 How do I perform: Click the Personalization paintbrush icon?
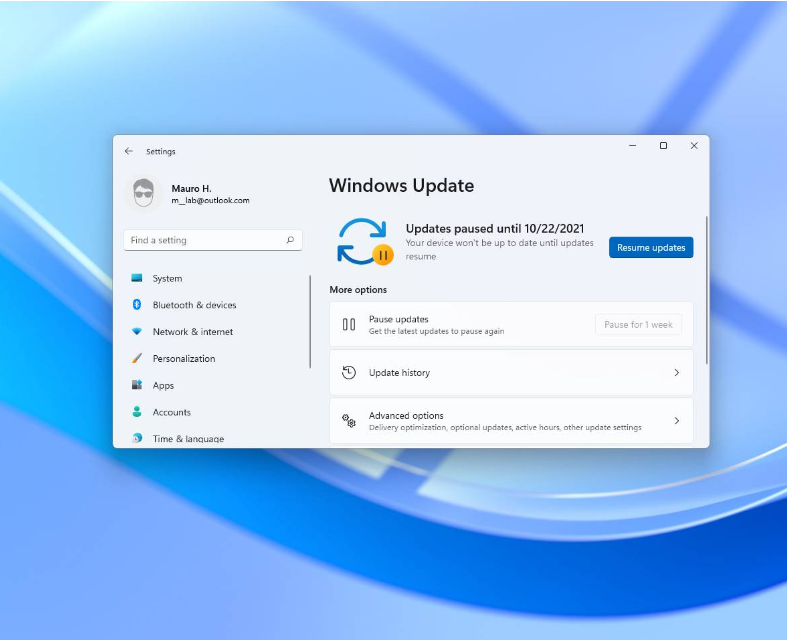click(x=137, y=358)
